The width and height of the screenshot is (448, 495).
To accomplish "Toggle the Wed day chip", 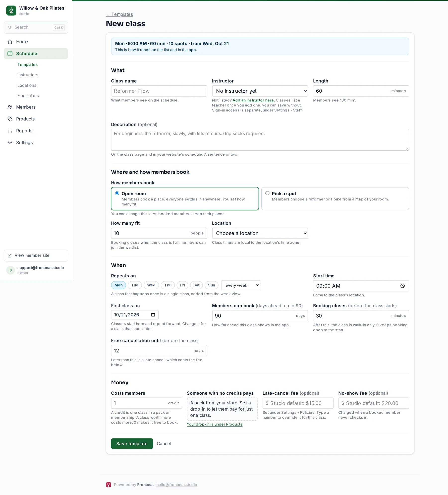I will [151, 285].
